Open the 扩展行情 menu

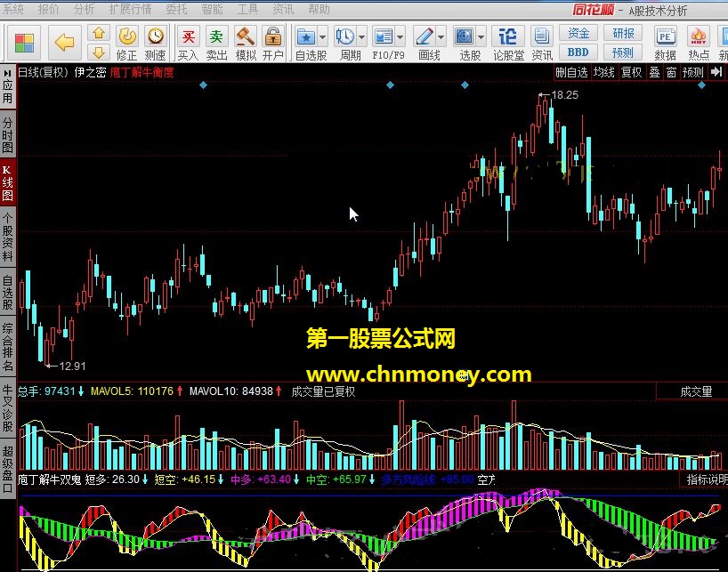click(130, 9)
